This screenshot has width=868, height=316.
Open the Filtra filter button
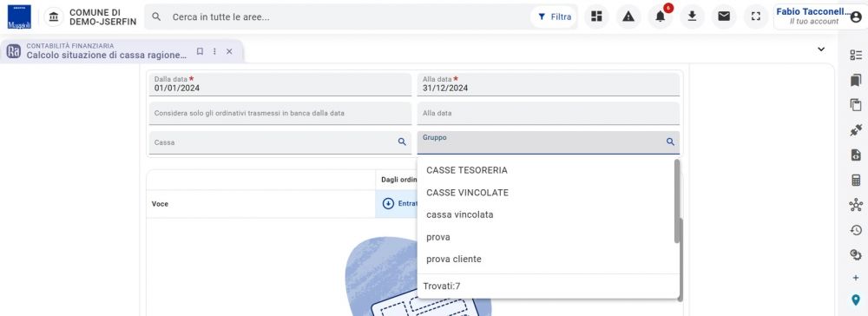554,16
